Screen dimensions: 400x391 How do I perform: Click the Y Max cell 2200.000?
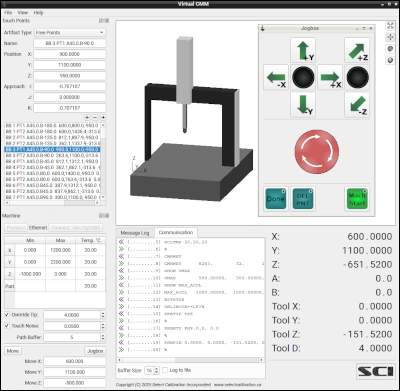click(x=60, y=262)
